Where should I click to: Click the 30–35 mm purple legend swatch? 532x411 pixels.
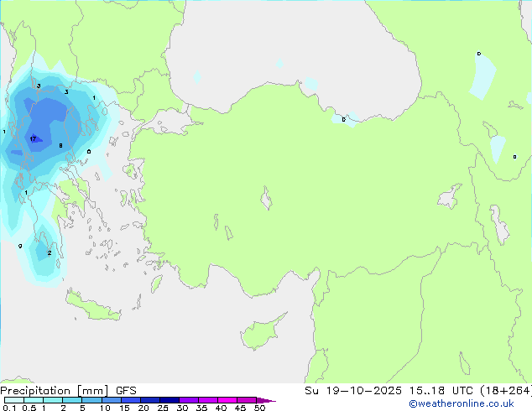coord(188,400)
